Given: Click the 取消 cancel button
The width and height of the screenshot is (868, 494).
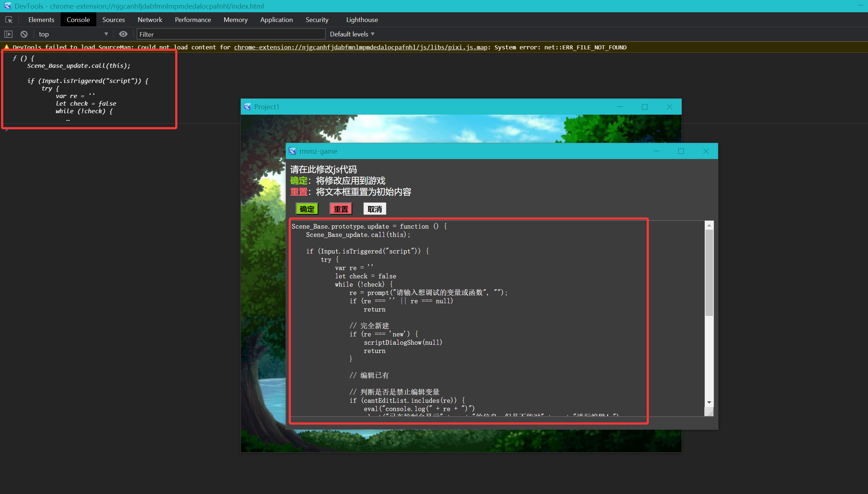Looking at the screenshot, I should point(375,209).
